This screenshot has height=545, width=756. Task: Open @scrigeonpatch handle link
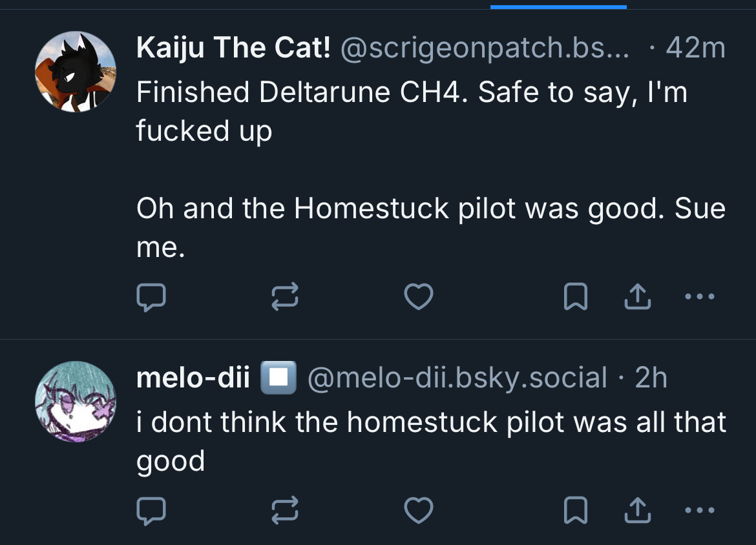pos(484,48)
